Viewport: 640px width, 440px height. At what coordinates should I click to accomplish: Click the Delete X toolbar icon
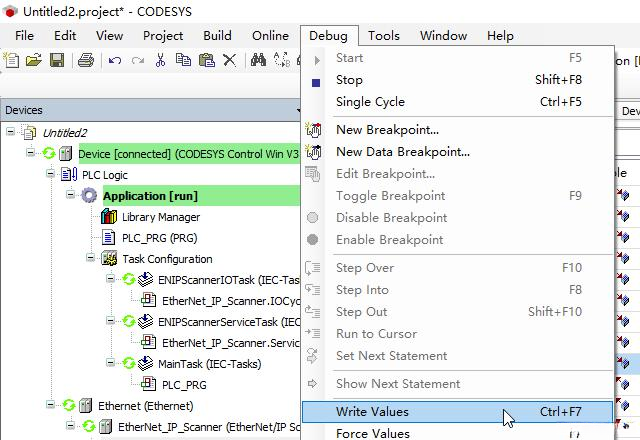[229, 60]
